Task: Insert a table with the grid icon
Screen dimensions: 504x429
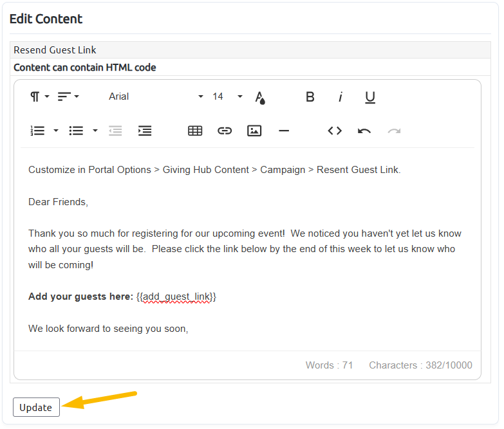Action: (x=195, y=131)
